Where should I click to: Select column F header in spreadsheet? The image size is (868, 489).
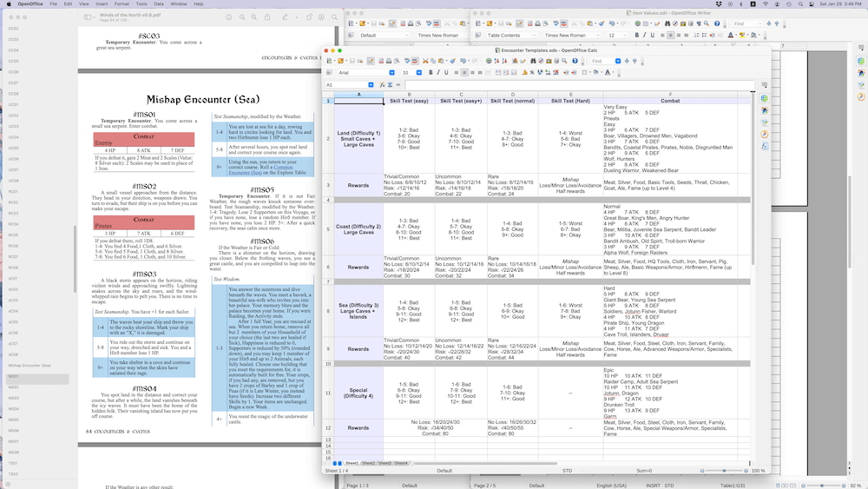pos(670,94)
